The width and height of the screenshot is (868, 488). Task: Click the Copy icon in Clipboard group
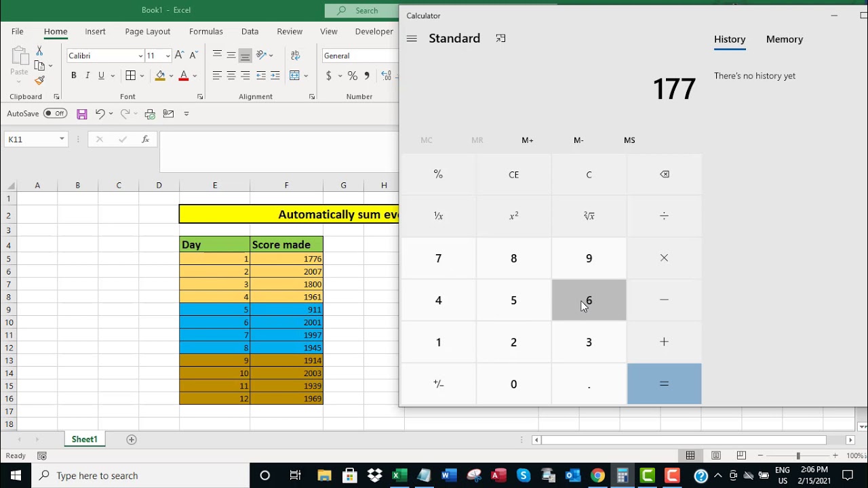39,66
